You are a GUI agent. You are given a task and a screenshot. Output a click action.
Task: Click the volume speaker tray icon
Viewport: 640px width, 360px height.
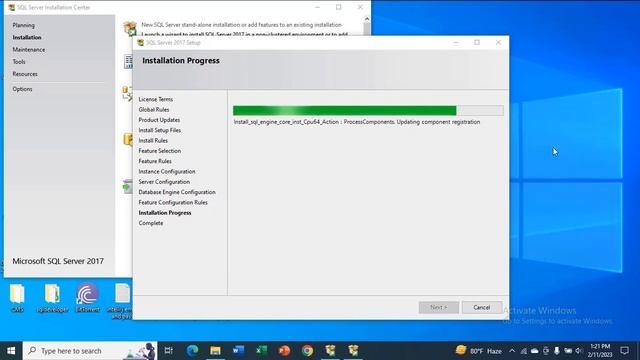coord(579,351)
